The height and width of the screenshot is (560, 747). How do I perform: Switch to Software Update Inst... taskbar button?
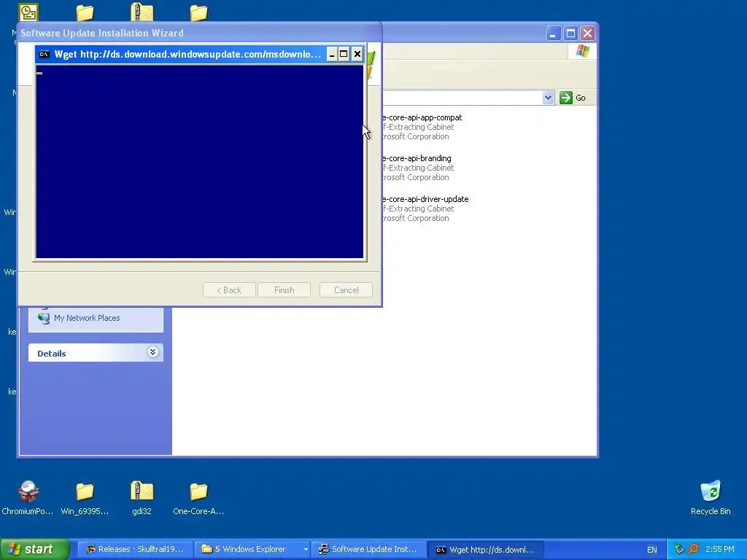[368, 550]
